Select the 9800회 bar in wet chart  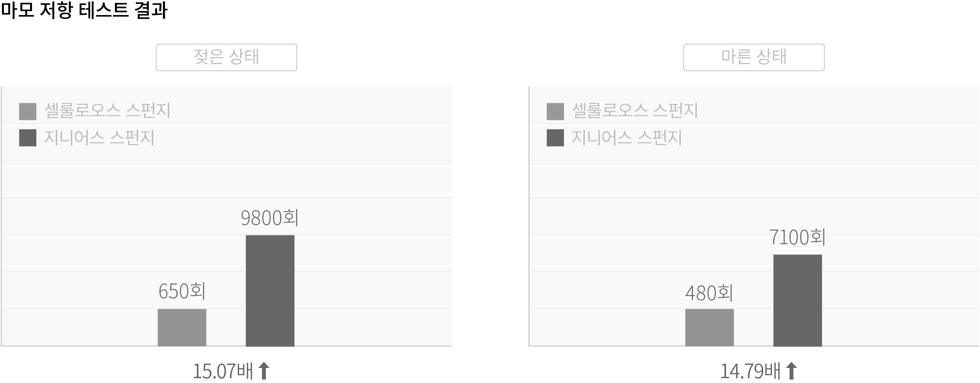(x=270, y=290)
